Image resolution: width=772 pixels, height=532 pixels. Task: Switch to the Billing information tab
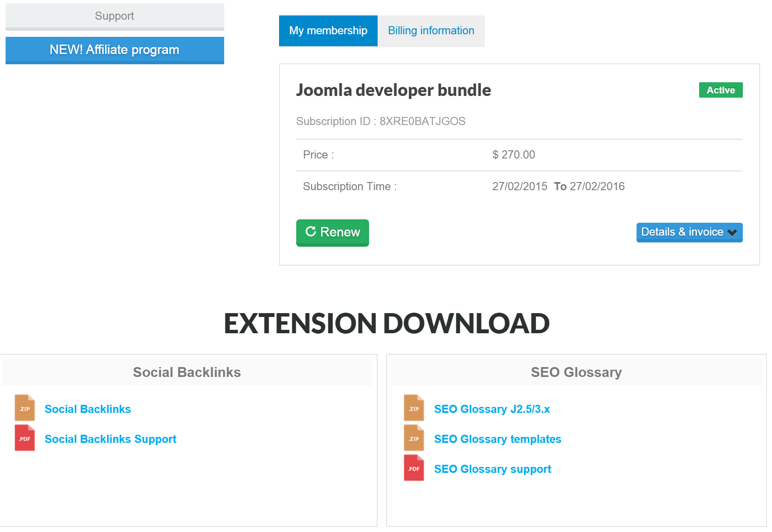[431, 30]
